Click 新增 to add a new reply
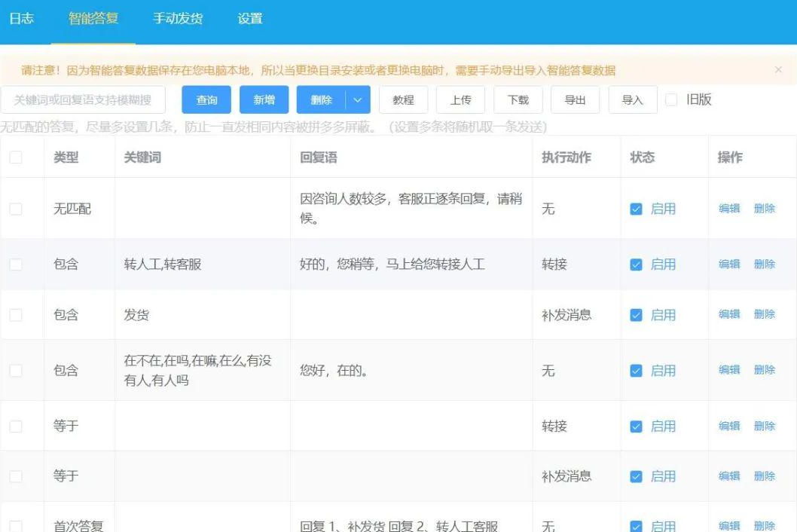Image resolution: width=797 pixels, height=532 pixels. [263, 99]
